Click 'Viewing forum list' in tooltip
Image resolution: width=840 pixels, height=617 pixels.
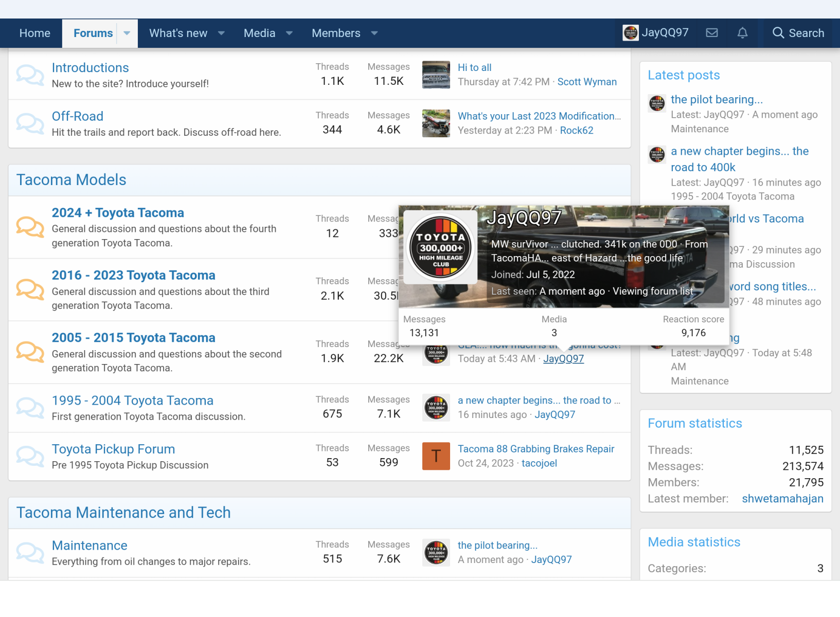click(653, 292)
